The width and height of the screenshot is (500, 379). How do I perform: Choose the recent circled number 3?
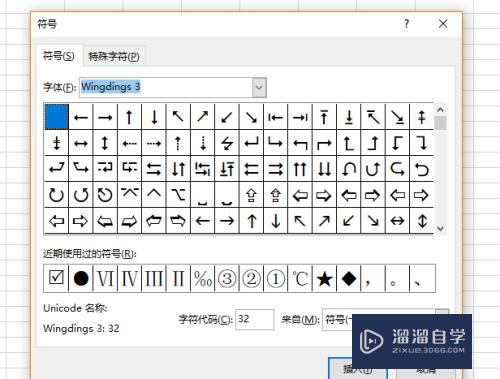click(227, 278)
